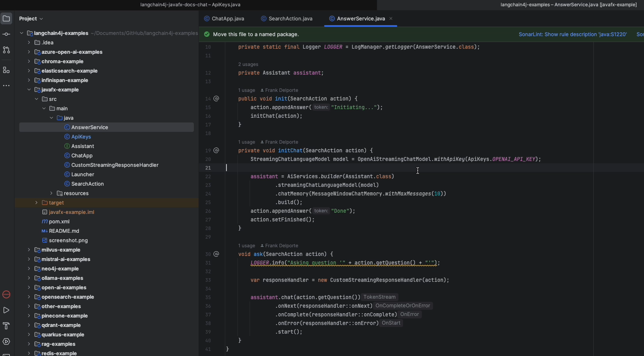Open the Pull Requests tool window icon

pyautogui.click(x=6, y=50)
